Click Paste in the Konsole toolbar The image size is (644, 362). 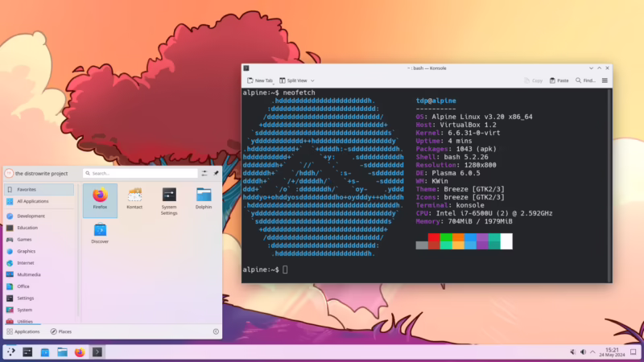[x=559, y=80]
